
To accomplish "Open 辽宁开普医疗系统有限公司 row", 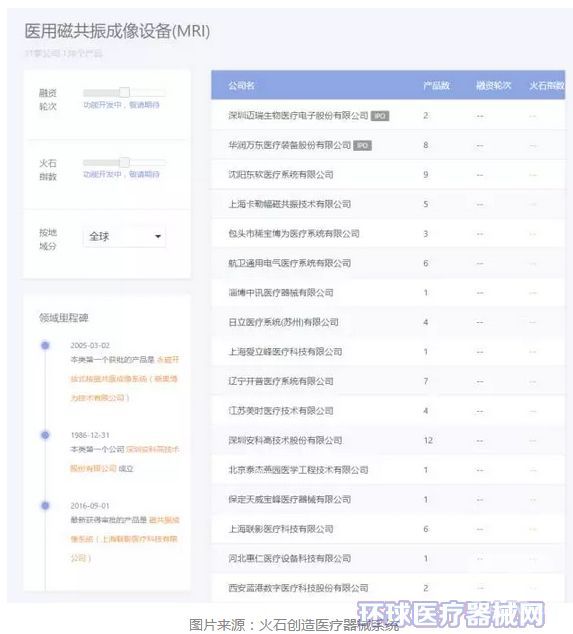I will 388,381.
